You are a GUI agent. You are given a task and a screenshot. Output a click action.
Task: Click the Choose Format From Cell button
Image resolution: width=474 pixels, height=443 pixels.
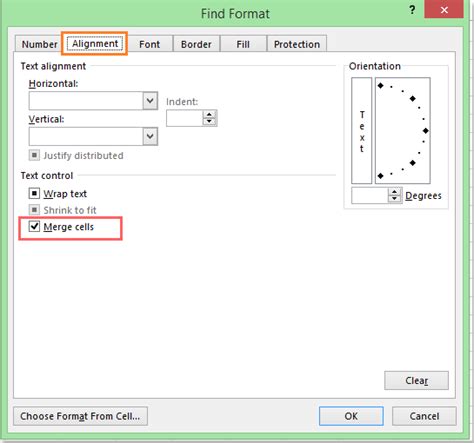[x=80, y=416]
